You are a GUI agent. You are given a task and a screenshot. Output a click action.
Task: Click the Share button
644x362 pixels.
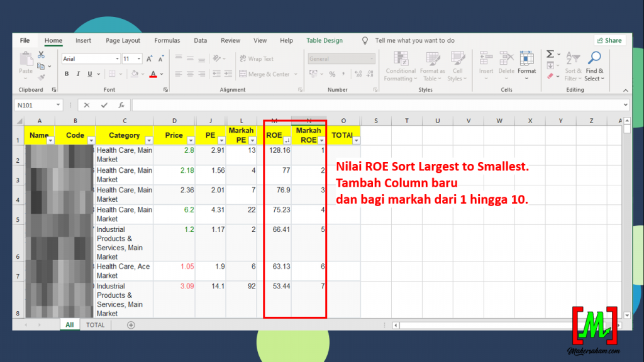pos(609,40)
